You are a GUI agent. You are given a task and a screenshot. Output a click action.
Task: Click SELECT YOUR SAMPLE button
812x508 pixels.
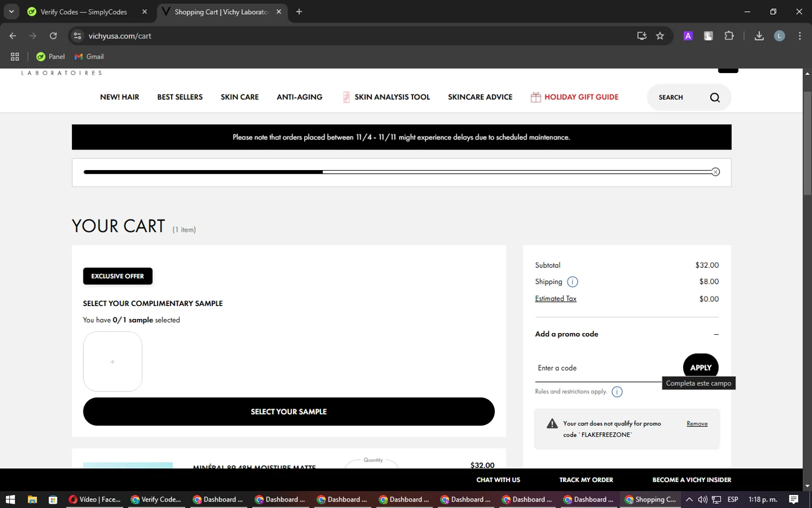click(x=289, y=412)
